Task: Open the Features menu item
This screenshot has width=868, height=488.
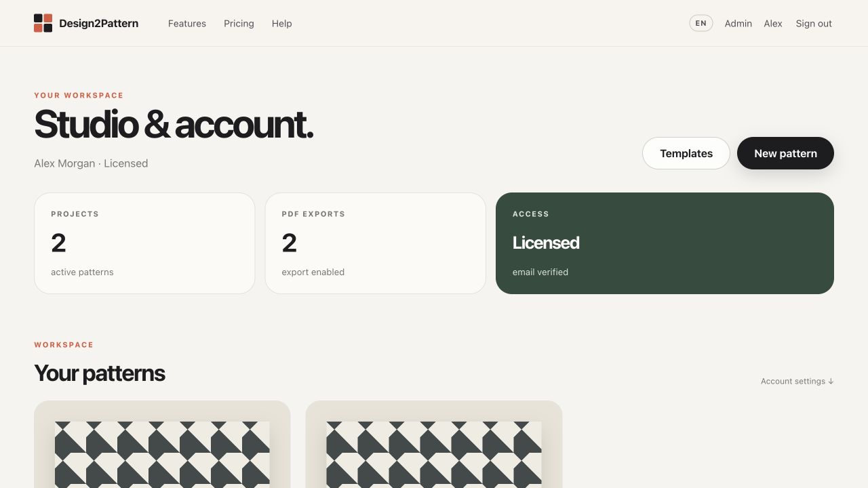Action: pos(187,23)
